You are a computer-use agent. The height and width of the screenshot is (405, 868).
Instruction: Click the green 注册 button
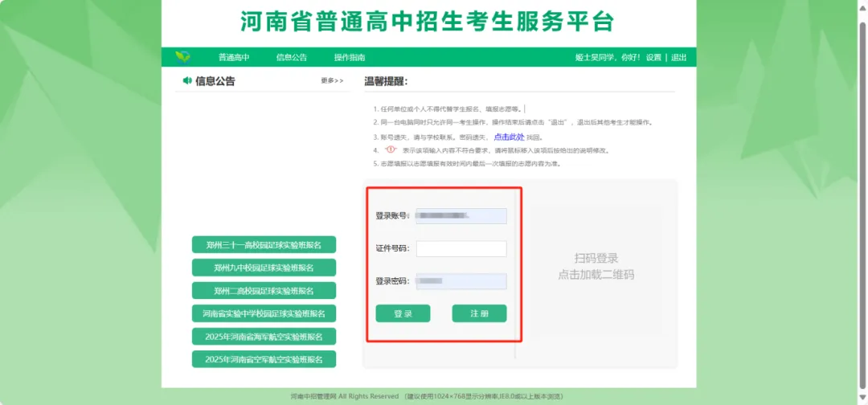tap(479, 313)
